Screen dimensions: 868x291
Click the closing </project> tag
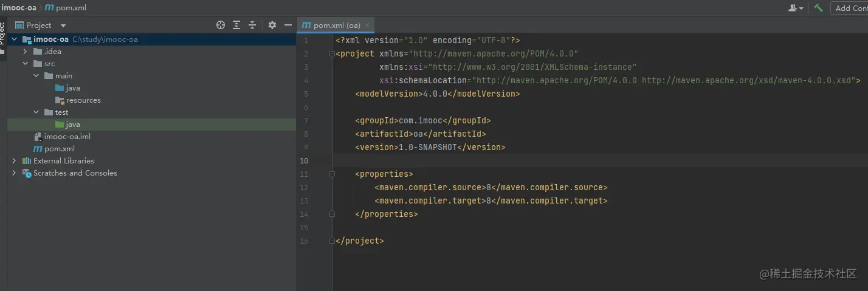coord(360,241)
